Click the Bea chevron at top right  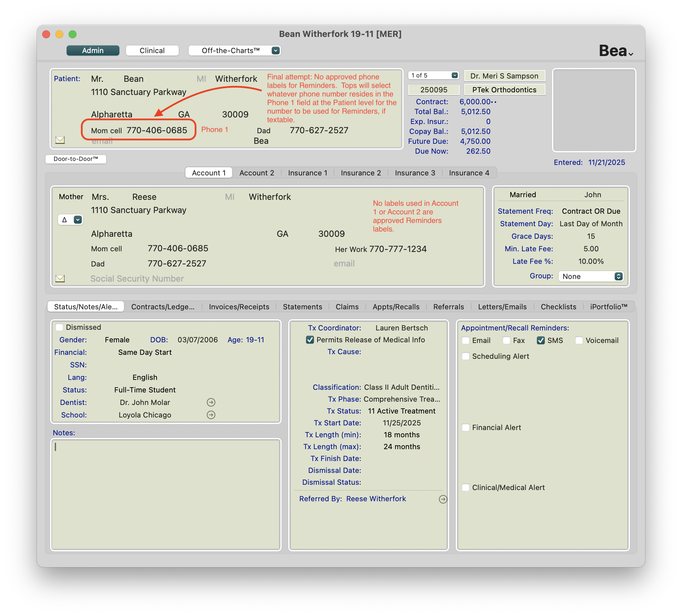[631, 54]
